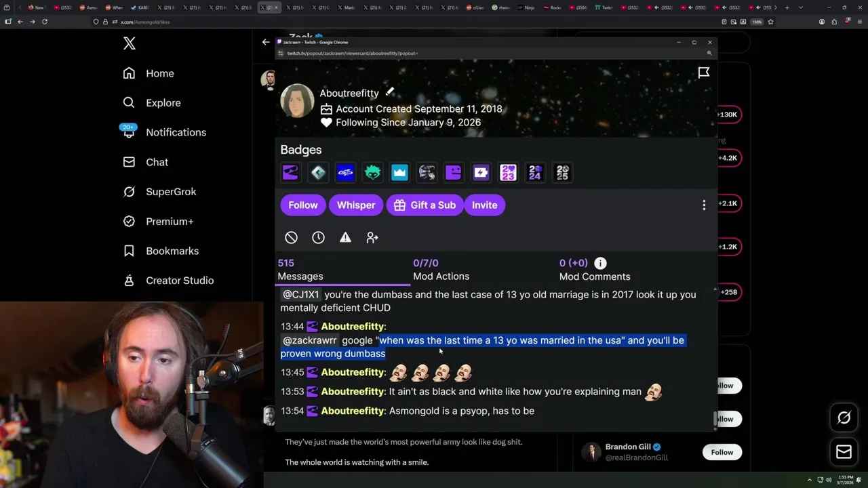Open Bookmarks in X sidebar
The image size is (868, 488).
tap(161, 251)
